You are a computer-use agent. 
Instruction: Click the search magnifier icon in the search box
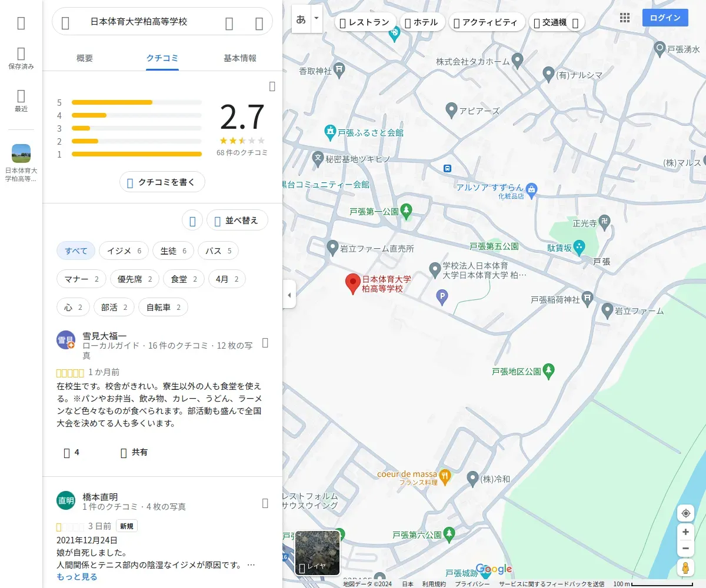[x=229, y=23]
